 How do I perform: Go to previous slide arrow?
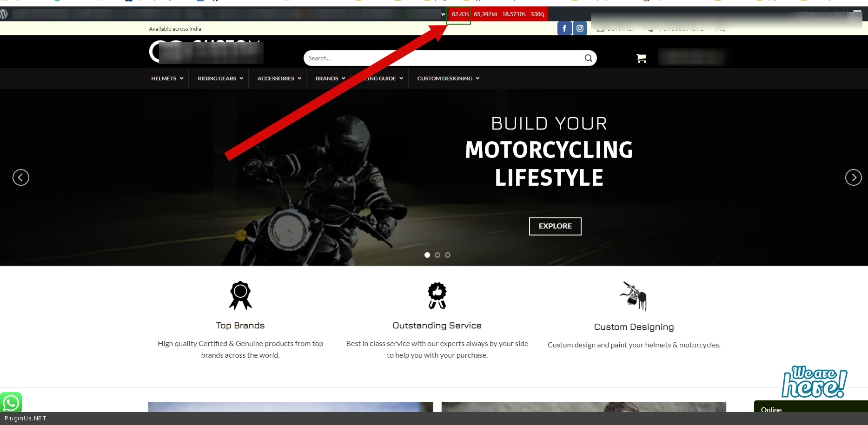(21, 177)
